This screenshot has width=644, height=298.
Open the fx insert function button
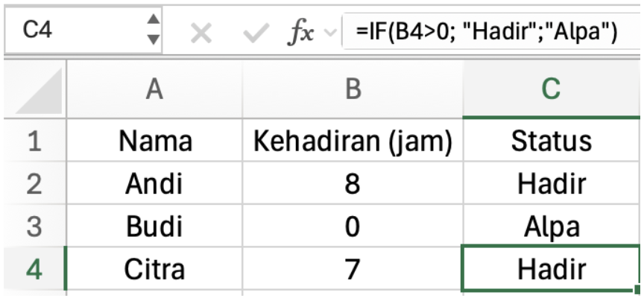301,32
